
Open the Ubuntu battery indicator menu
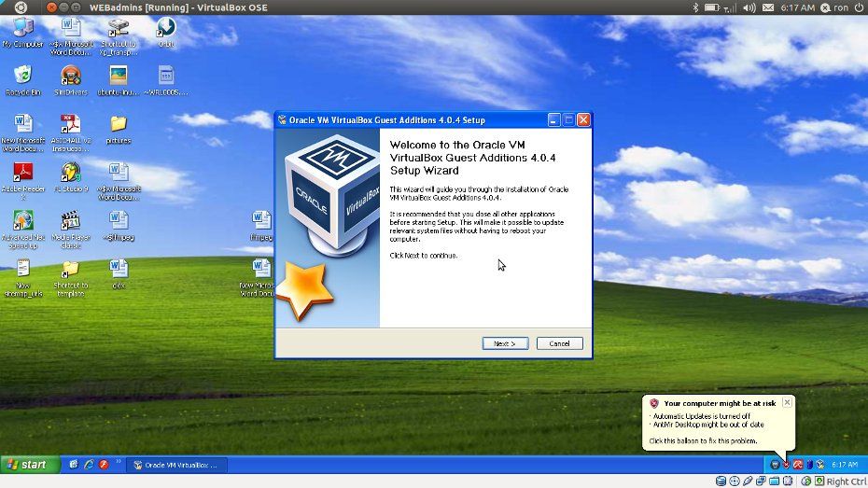coord(712,7)
